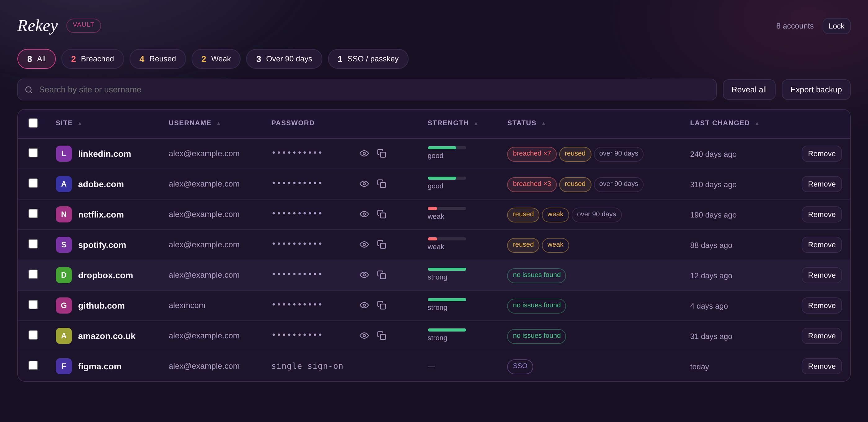Remove the figma.com account
This screenshot has width=868, height=422.
821,366
